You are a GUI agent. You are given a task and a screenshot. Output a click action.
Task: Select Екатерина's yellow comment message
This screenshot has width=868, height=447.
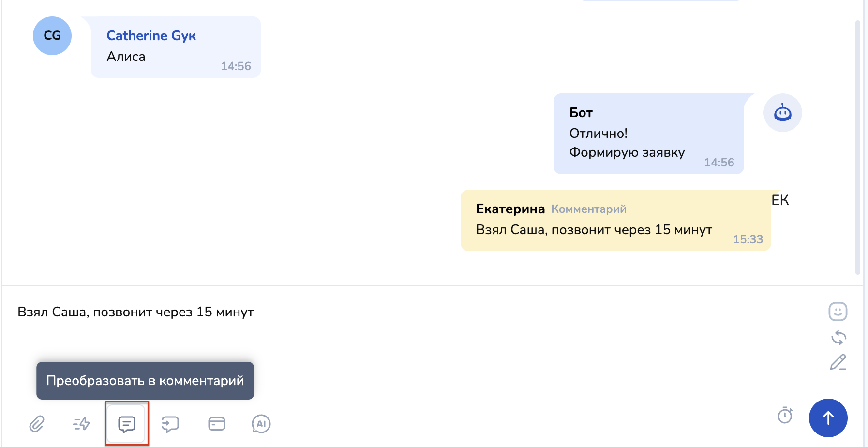(615, 221)
